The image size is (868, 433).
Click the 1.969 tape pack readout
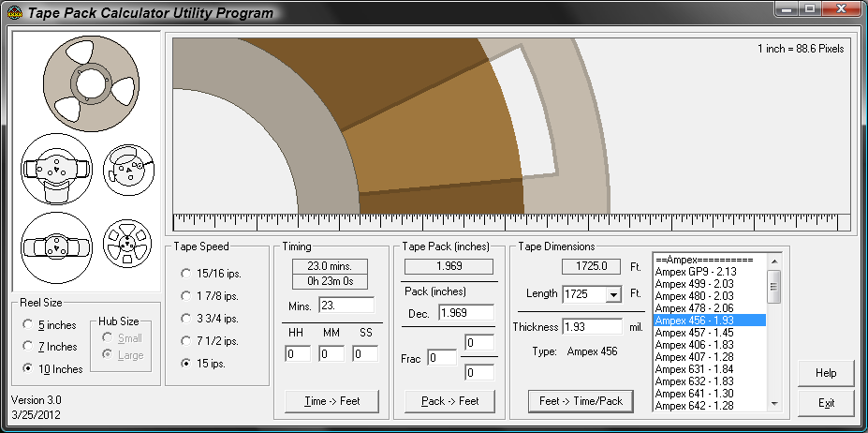449,267
